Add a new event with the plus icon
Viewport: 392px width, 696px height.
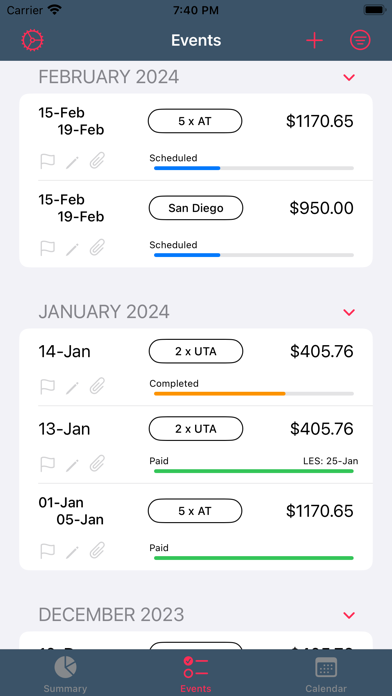pyautogui.click(x=314, y=40)
